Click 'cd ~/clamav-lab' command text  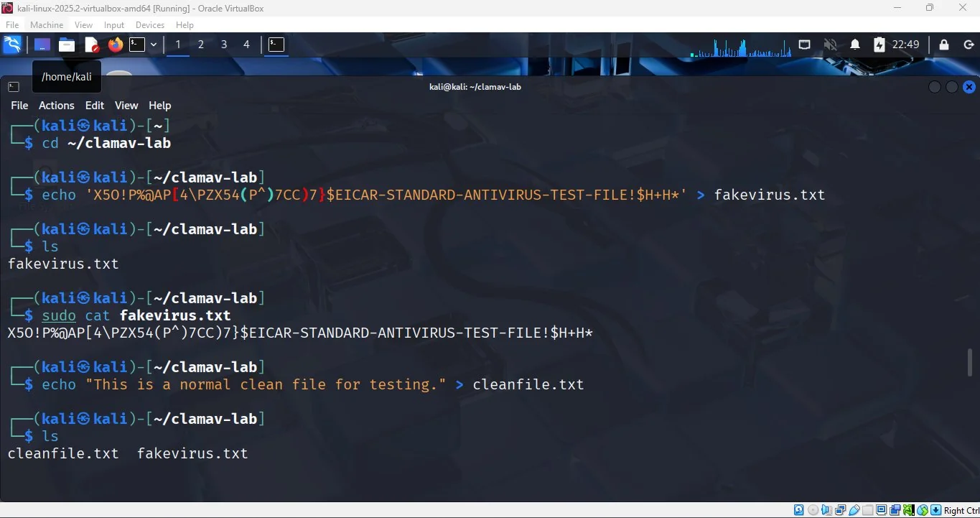(x=106, y=143)
